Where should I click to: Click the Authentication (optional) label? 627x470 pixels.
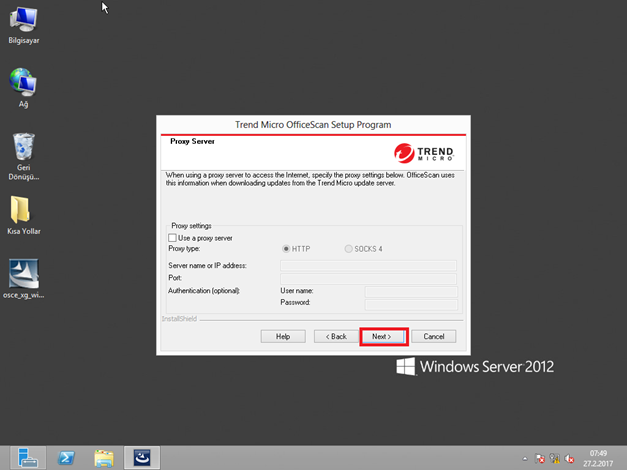tap(204, 291)
